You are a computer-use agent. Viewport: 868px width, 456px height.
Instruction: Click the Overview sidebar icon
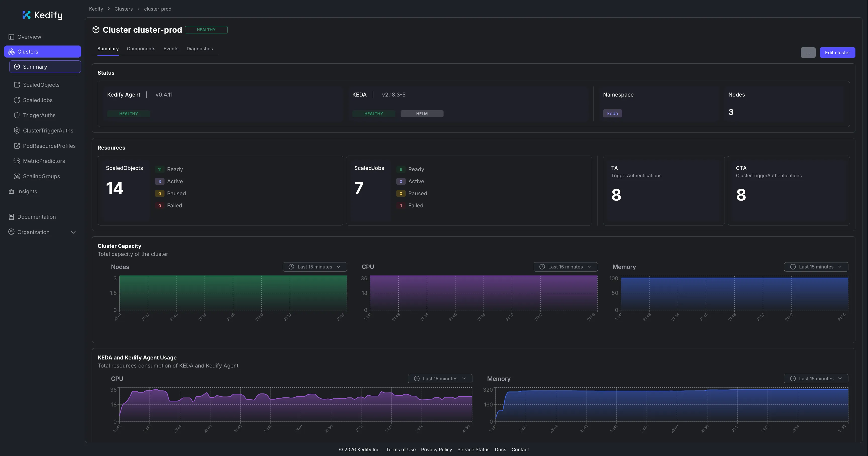pyautogui.click(x=12, y=37)
